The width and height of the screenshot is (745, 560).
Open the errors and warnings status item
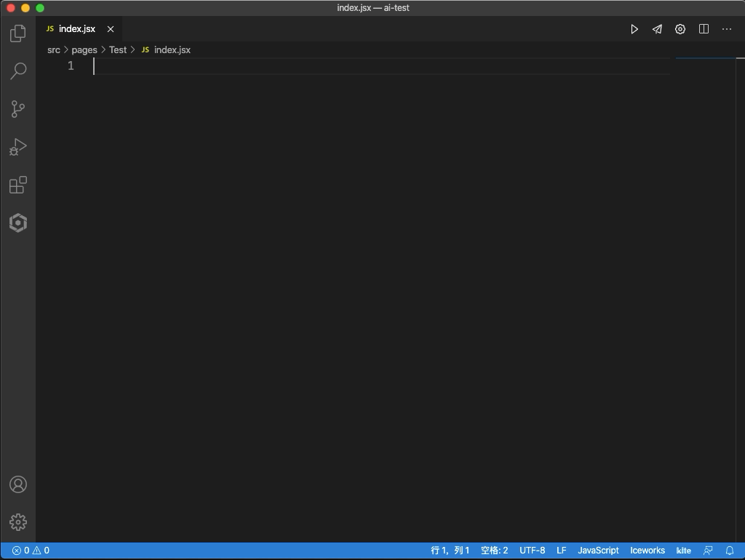pyautogui.click(x=31, y=551)
